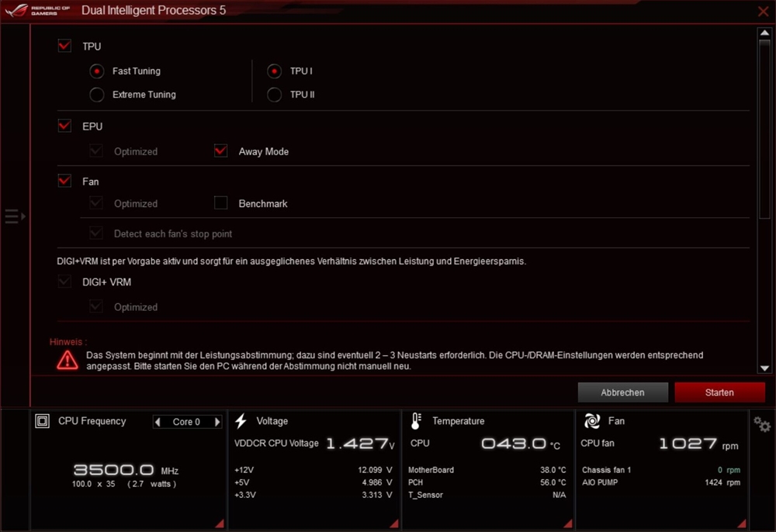The image size is (776, 532).
Task: Click the CPU temperature 043.0 °C reading
Action: pos(521,444)
